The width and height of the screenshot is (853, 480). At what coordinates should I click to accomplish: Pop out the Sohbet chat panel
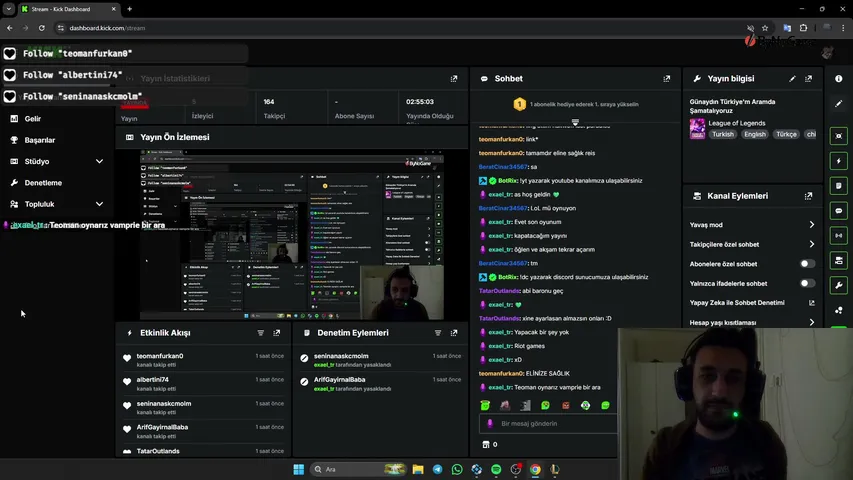point(666,79)
